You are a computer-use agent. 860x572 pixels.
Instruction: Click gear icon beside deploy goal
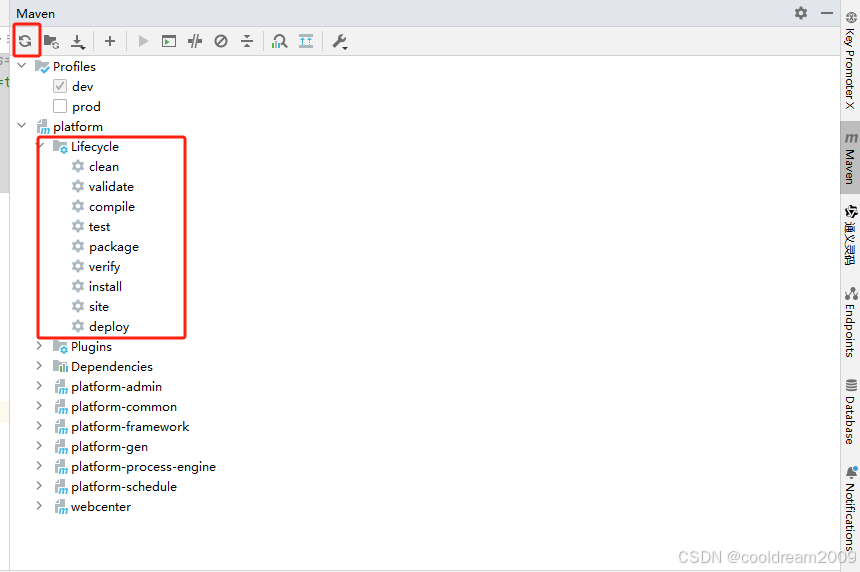pyautogui.click(x=78, y=326)
